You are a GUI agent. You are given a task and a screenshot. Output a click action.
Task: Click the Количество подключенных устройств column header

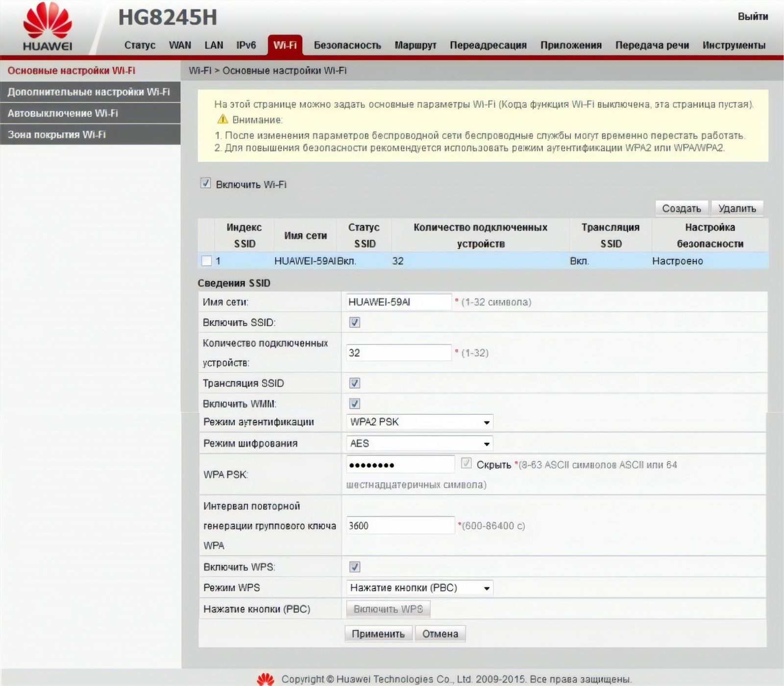tap(480, 236)
